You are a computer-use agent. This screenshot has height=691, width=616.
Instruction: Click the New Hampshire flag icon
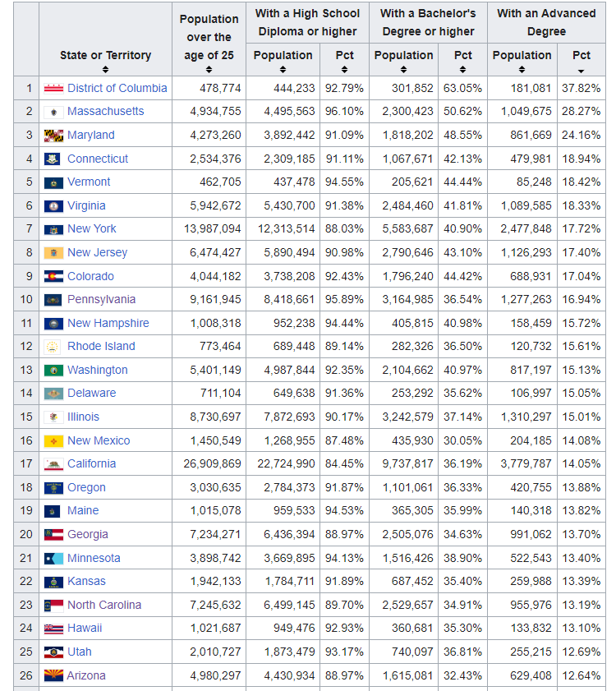pos(53,324)
